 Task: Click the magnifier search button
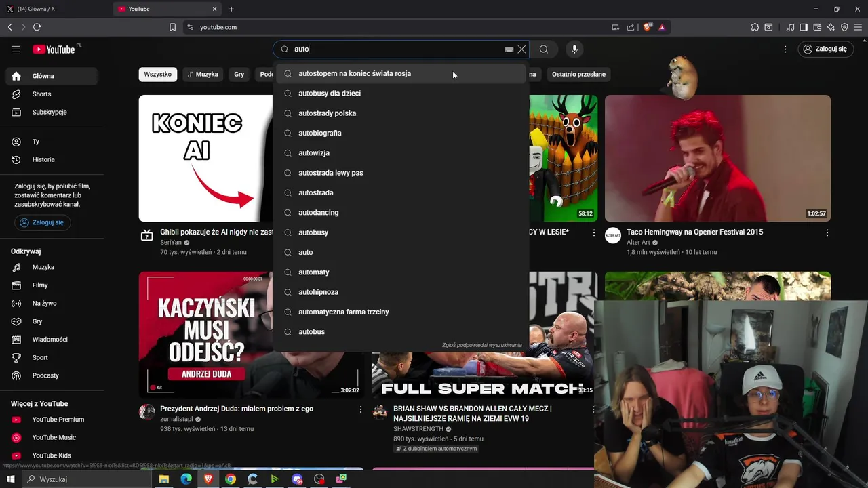click(544, 49)
